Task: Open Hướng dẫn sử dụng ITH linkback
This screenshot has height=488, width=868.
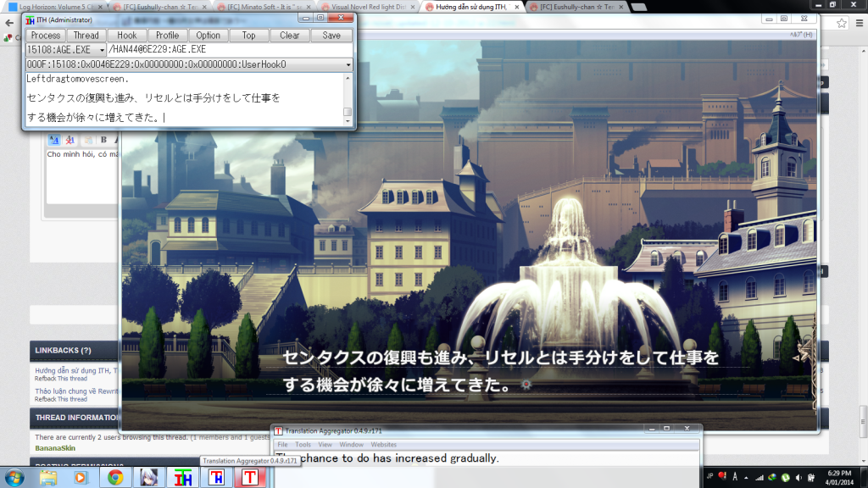Action: [76, 371]
